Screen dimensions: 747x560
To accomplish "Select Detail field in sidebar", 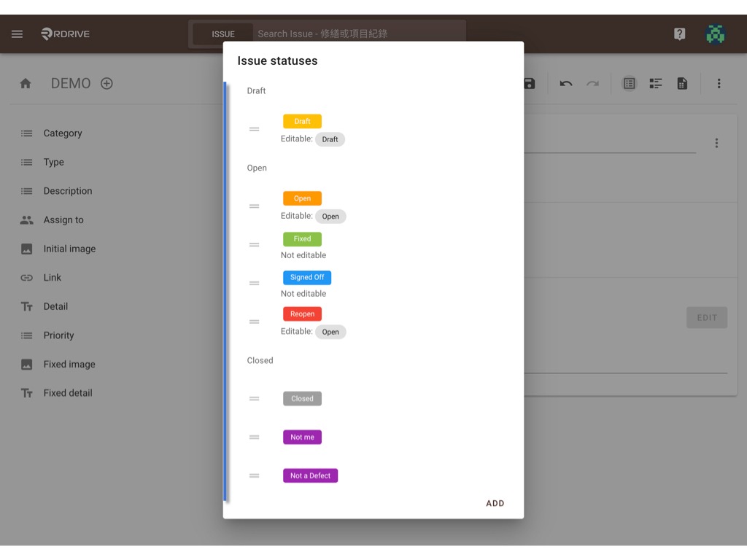I will click(55, 307).
